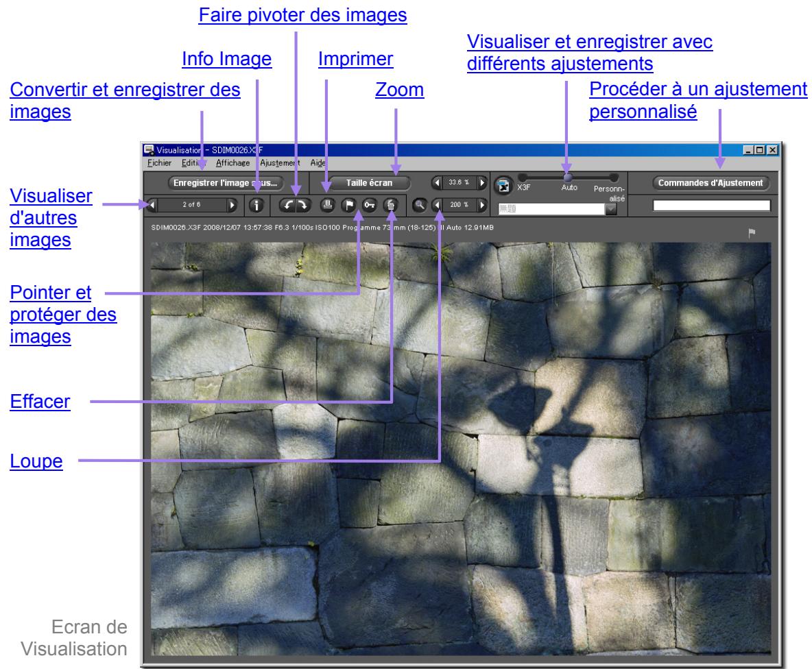Protect image with the key icon
Screen dimensions: 812x669
pyautogui.click(x=370, y=206)
